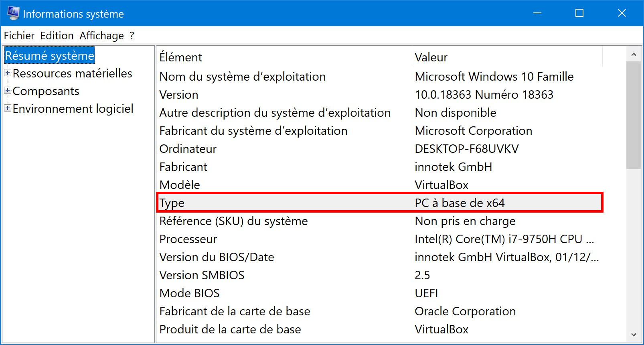Screen dimensions: 644x345
Task: Select Résumé système in the tree
Action: click(50, 55)
